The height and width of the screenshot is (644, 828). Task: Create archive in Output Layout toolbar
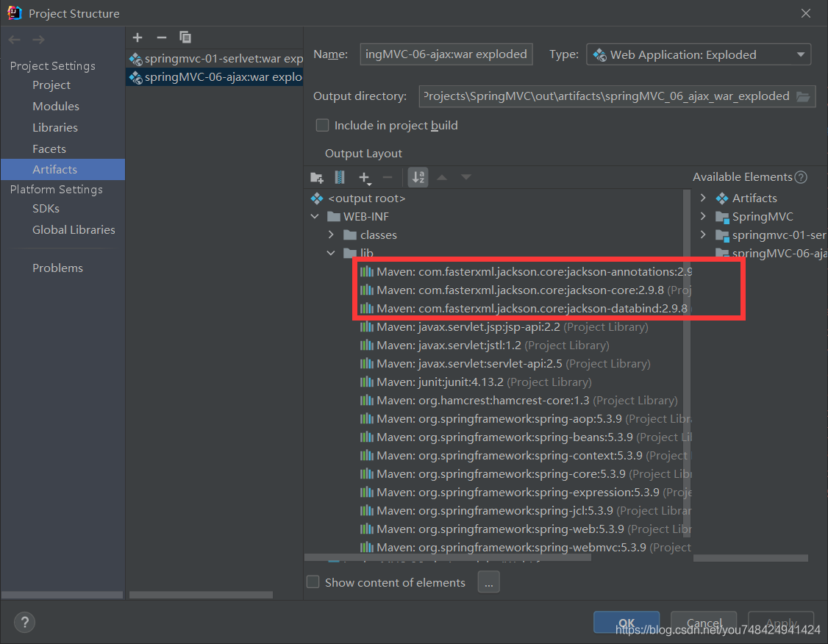click(x=340, y=177)
